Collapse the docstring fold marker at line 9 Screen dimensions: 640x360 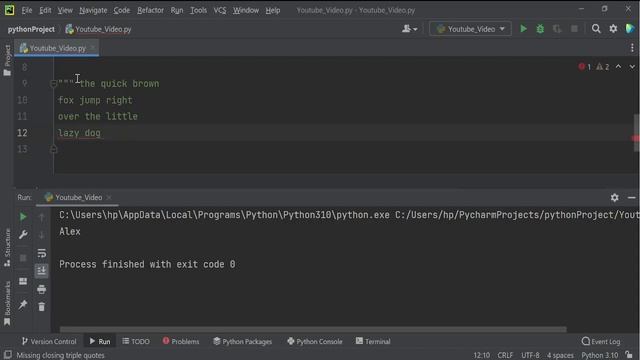click(53, 84)
